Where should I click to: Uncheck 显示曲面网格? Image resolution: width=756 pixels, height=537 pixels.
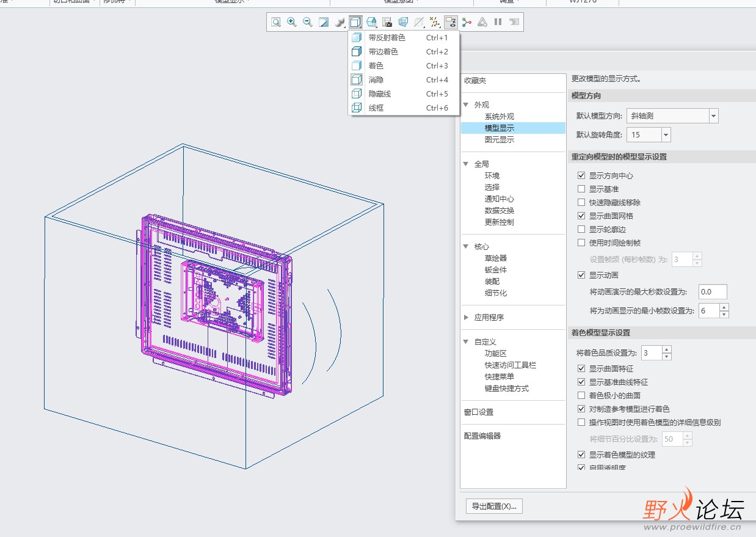(x=581, y=216)
